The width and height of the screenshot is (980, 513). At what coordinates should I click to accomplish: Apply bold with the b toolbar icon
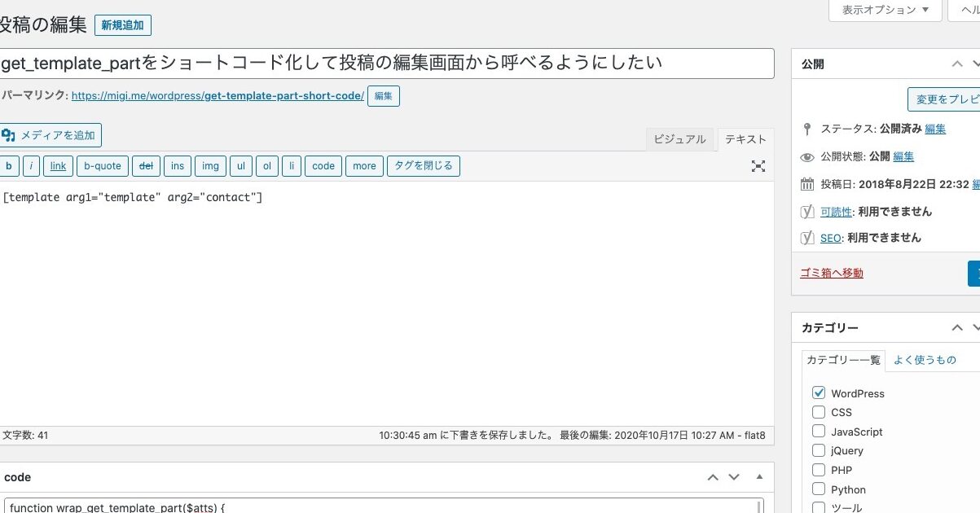[x=8, y=165]
